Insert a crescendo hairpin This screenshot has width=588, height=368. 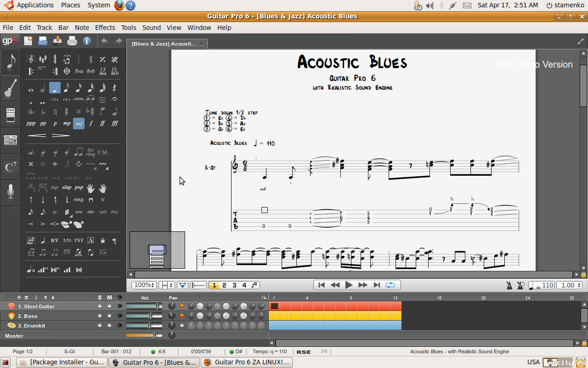point(37,135)
